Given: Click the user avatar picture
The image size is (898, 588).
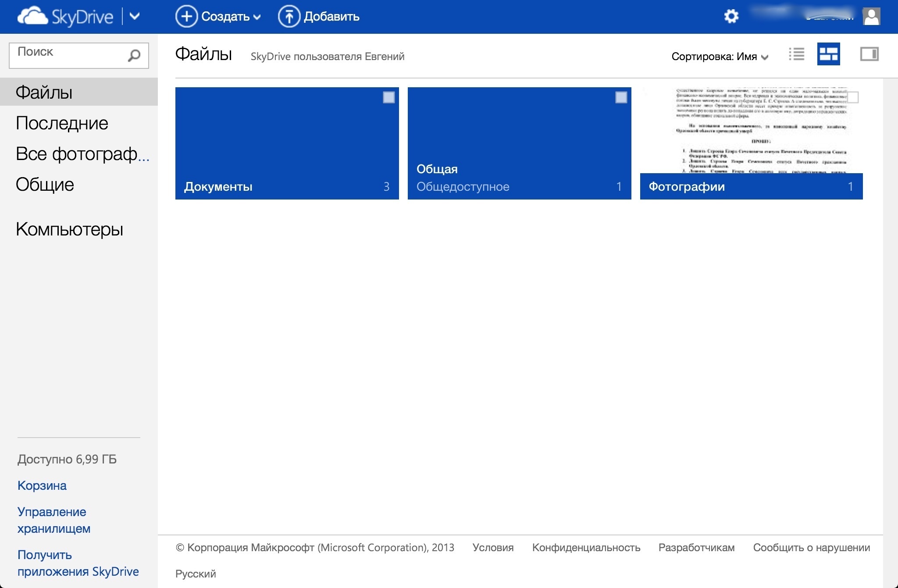Looking at the screenshot, I should pos(871,17).
